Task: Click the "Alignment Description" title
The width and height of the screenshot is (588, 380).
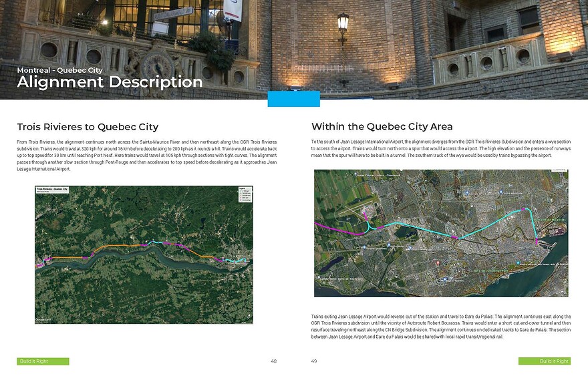Action: (x=110, y=83)
